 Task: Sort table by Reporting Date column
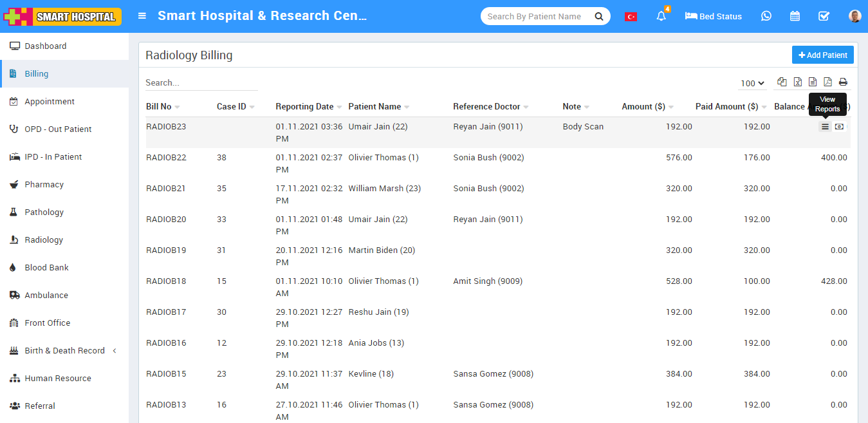click(309, 107)
